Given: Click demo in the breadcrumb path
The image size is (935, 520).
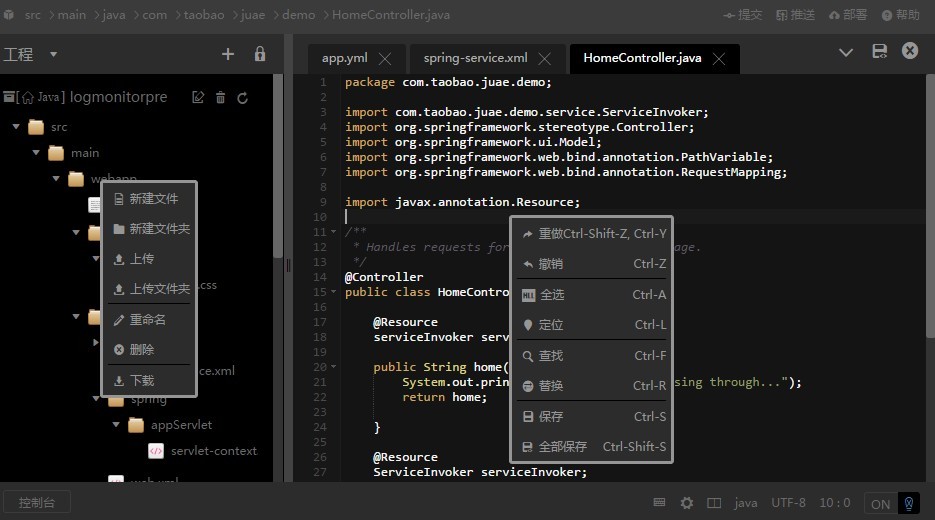Looking at the screenshot, I should [298, 15].
